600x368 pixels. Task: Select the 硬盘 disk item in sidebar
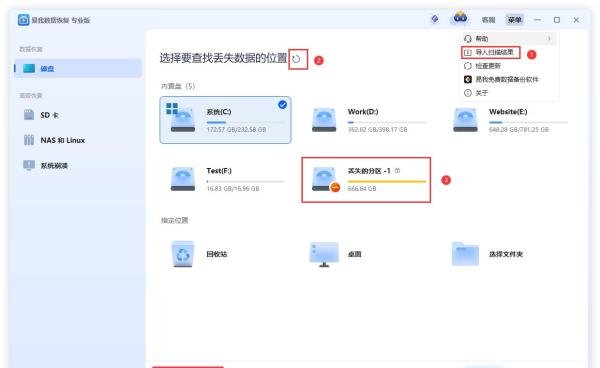click(78, 68)
